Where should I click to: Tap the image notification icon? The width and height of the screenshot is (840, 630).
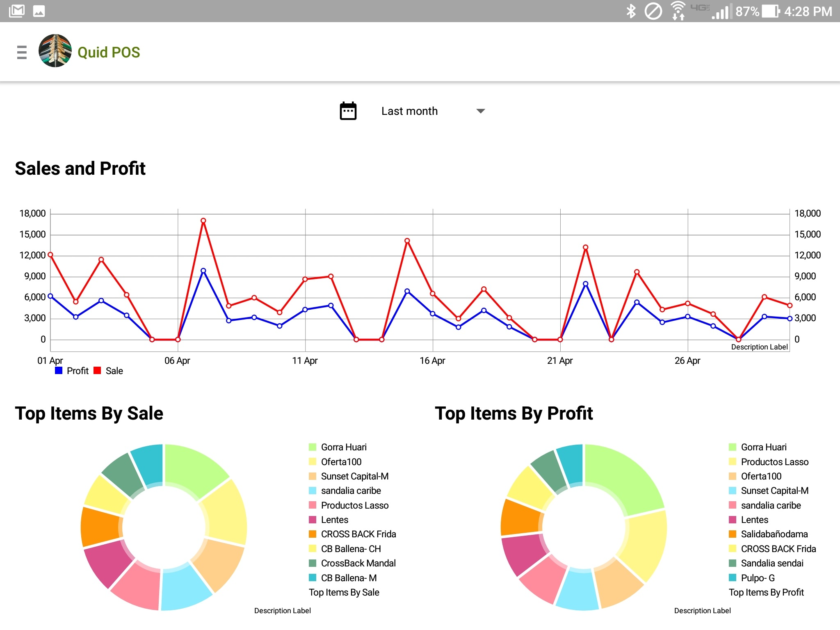[39, 11]
